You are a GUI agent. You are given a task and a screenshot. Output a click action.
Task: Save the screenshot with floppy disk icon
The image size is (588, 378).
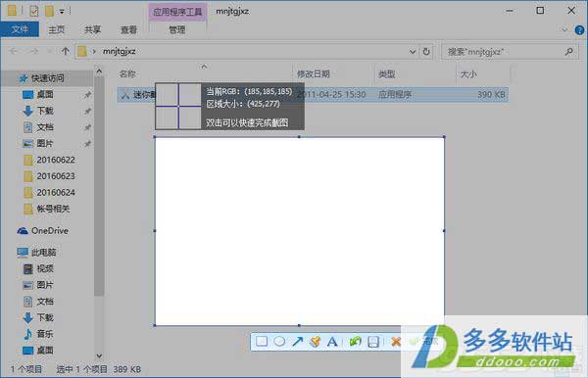pos(373,342)
